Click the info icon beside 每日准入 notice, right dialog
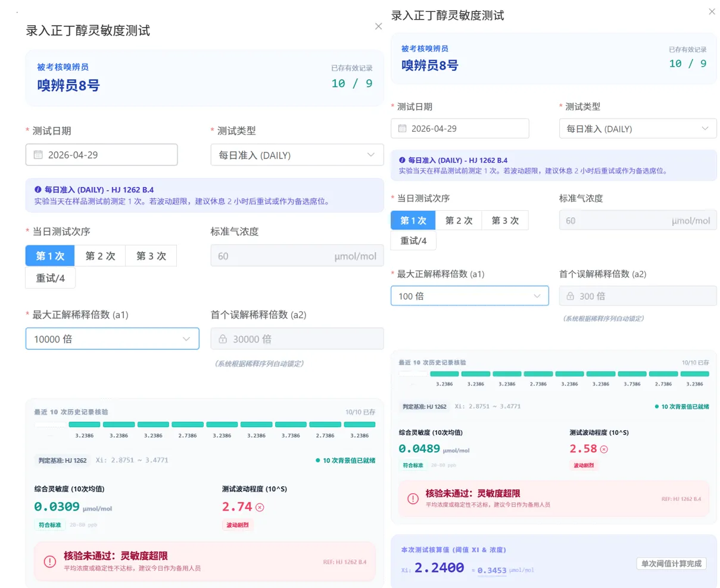 pos(402,160)
